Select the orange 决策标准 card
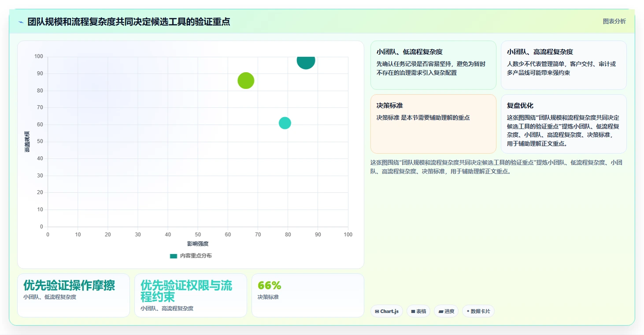644x335 pixels. (x=433, y=124)
